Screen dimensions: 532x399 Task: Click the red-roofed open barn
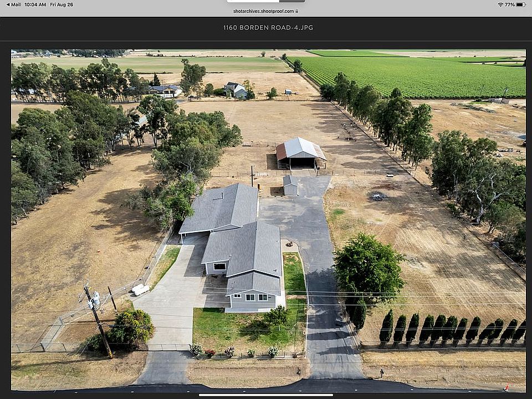(300, 151)
